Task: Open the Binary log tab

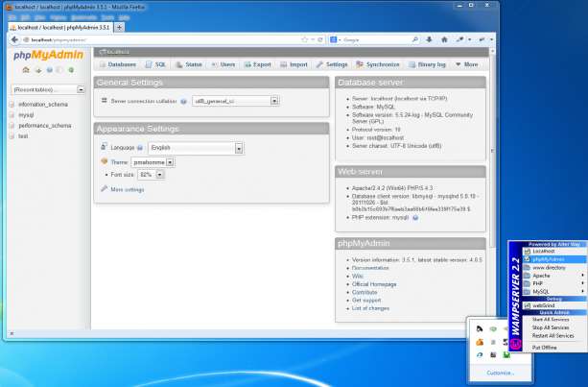Action: point(427,64)
